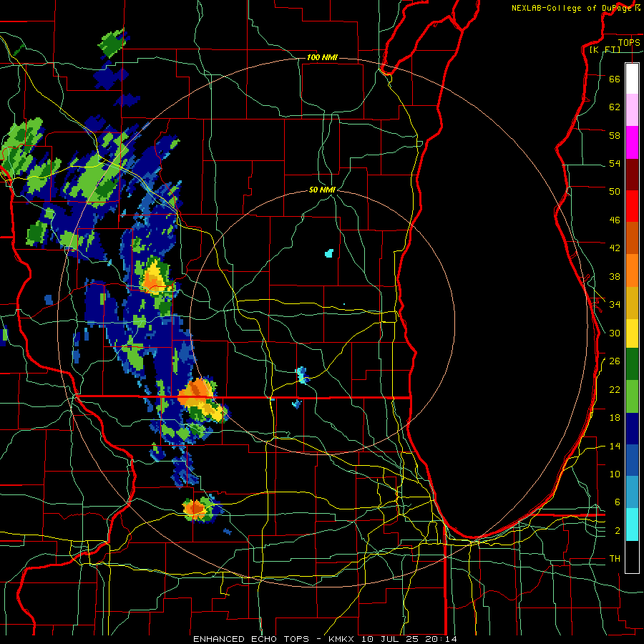Select the cyan swatch near legend bottom
Image resolution: width=644 pixels, height=644 pixels.
(x=632, y=525)
